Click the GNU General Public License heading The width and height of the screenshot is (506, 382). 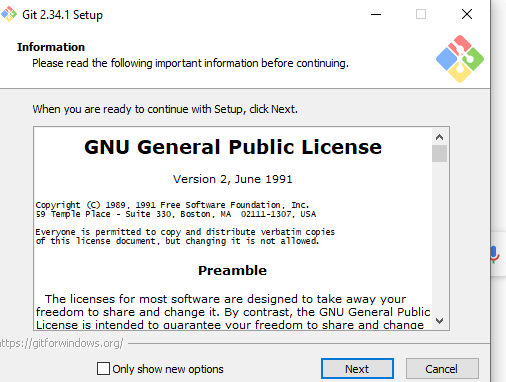coord(233,147)
